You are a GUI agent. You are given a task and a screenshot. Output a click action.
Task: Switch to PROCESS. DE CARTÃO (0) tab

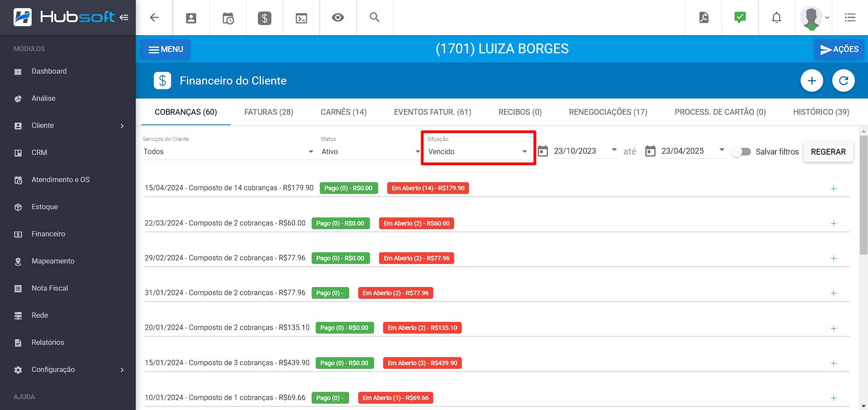pos(720,112)
